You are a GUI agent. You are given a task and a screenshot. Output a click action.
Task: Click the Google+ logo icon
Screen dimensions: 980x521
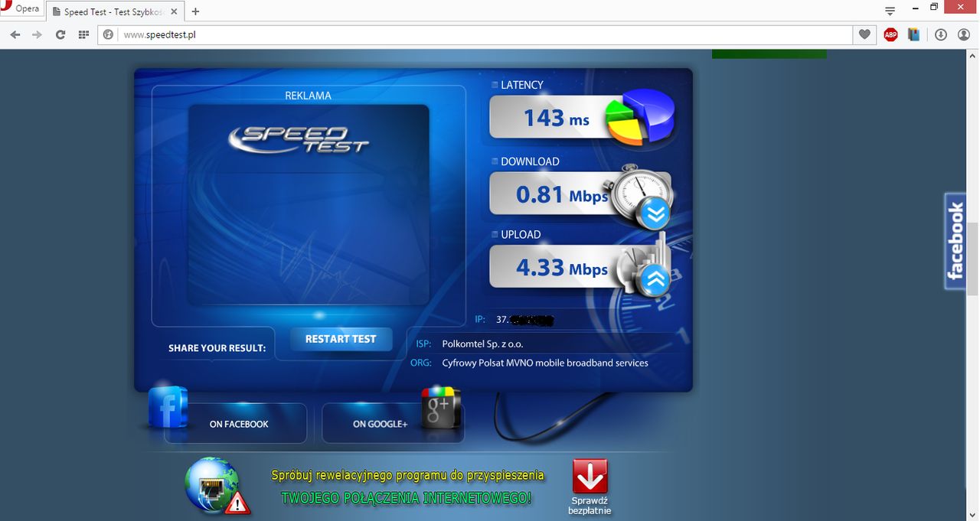pyautogui.click(x=440, y=408)
